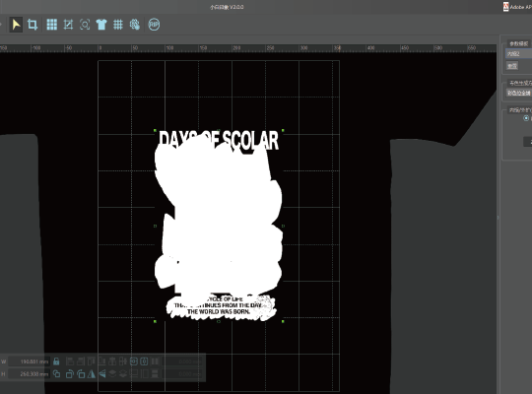532x394 pixels.
Task: Open the color generation method dropdown
Action: tap(519, 93)
